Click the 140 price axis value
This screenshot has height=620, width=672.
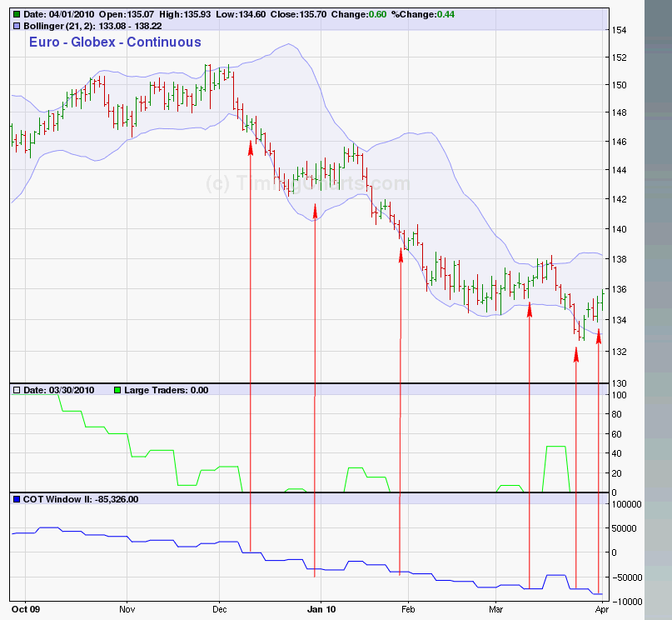[x=619, y=229]
